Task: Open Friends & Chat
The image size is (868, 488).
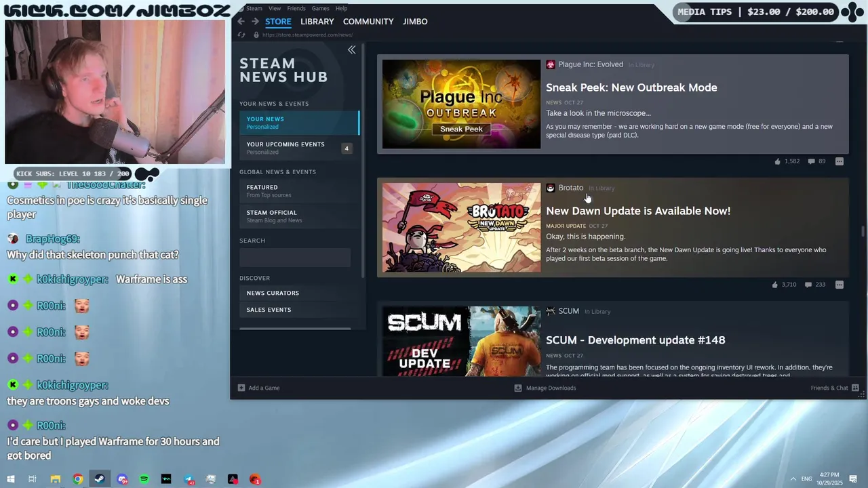Action: click(835, 388)
